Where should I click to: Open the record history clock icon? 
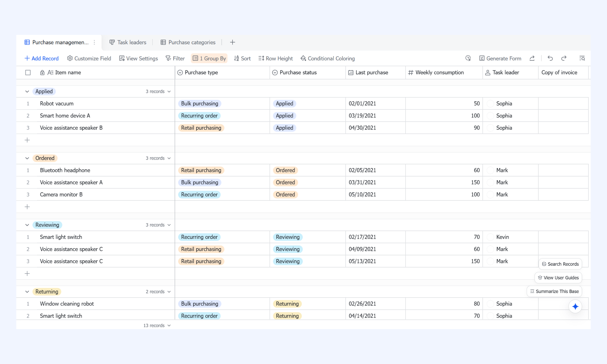click(x=468, y=58)
